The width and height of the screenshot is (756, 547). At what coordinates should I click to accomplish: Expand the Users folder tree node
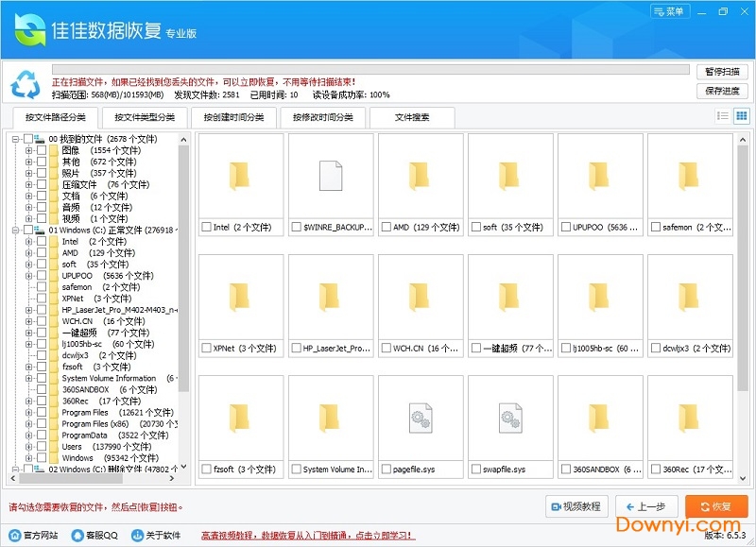pos(28,447)
